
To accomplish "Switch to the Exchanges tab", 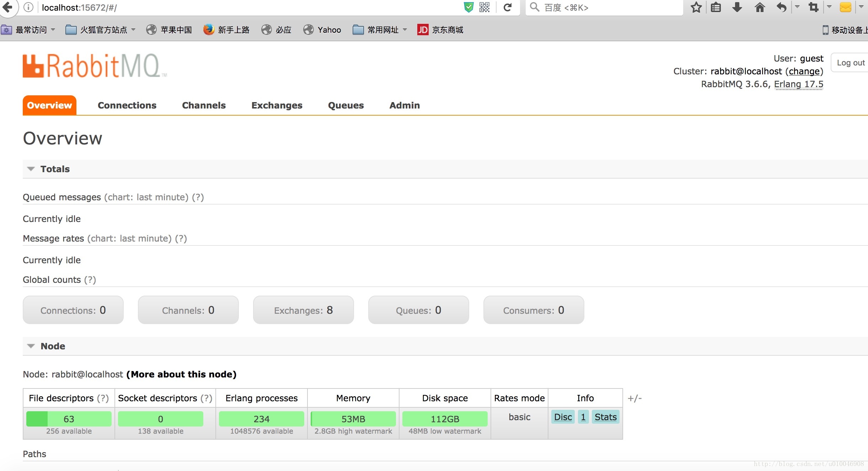I will click(277, 105).
